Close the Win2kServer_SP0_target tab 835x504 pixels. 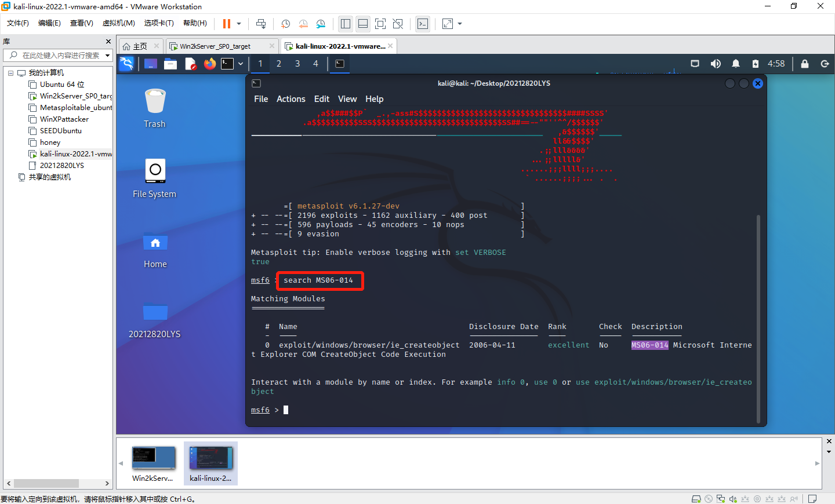272,46
